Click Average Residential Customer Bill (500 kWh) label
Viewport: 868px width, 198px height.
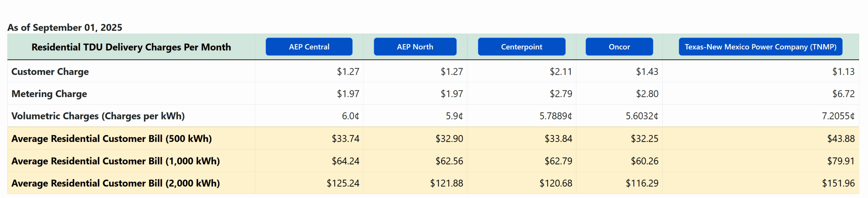pyautogui.click(x=112, y=139)
